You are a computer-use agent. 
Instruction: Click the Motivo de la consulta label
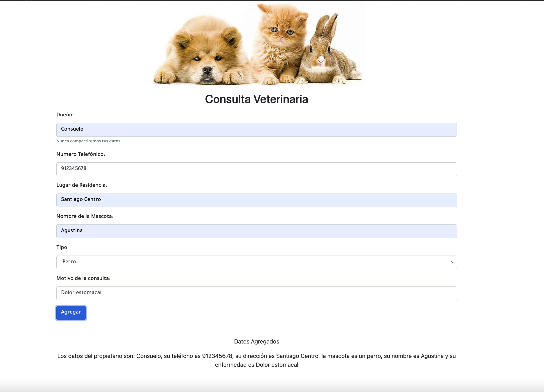coord(83,278)
